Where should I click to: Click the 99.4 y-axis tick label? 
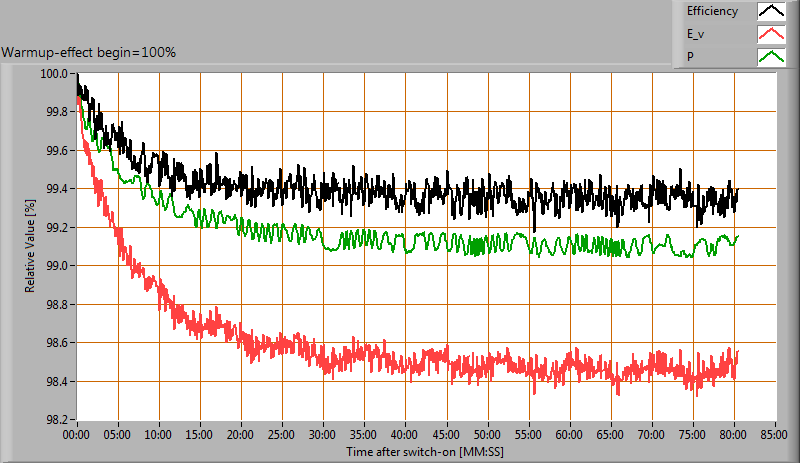[56, 189]
